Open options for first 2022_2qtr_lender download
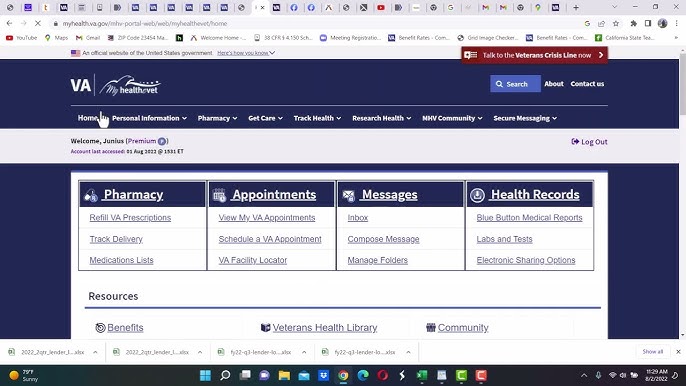 [x=95, y=352]
